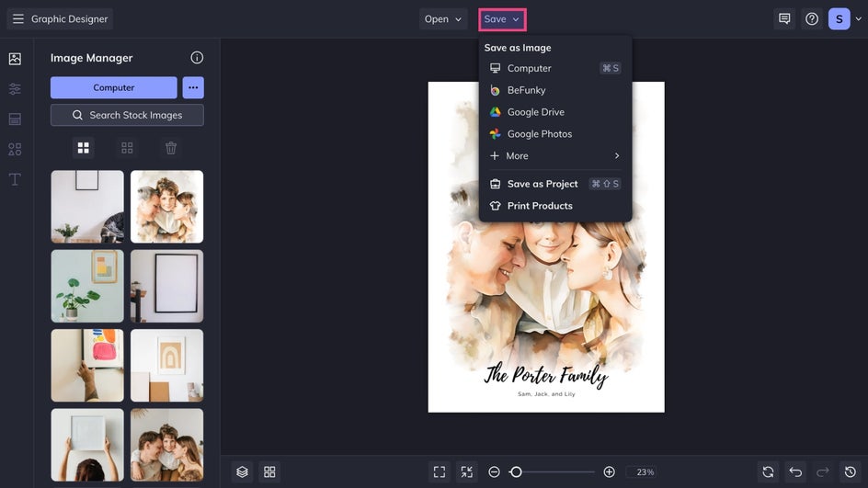Image resolution: width=868 pixels, height=488 pixels.
Task: Show Image Manager info
Action: click(197, 58)
